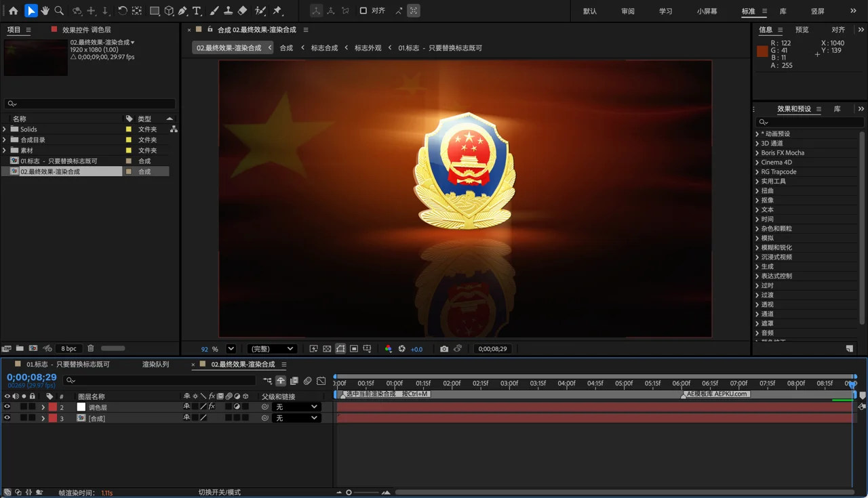Click the +0.0 exposure value in viewer
Viewport: 868px width, 498px height.
pos(416,349)
